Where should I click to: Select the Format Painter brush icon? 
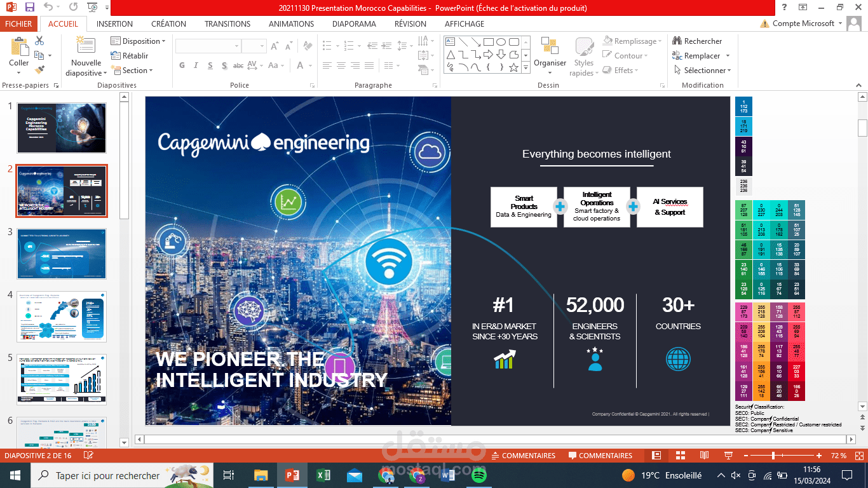pos(39,69)
